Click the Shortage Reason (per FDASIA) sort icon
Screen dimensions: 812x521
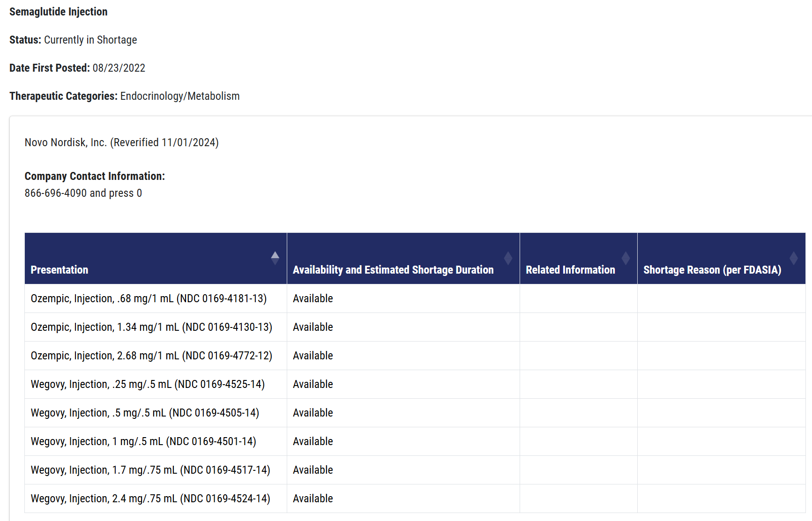(x=793, y=258)
